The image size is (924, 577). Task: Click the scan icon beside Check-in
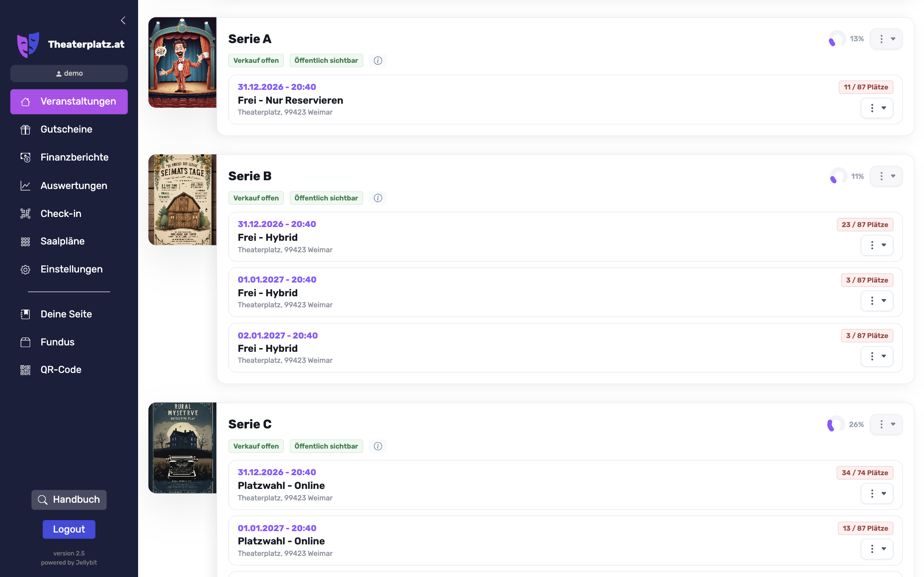(x=25, y=214)
